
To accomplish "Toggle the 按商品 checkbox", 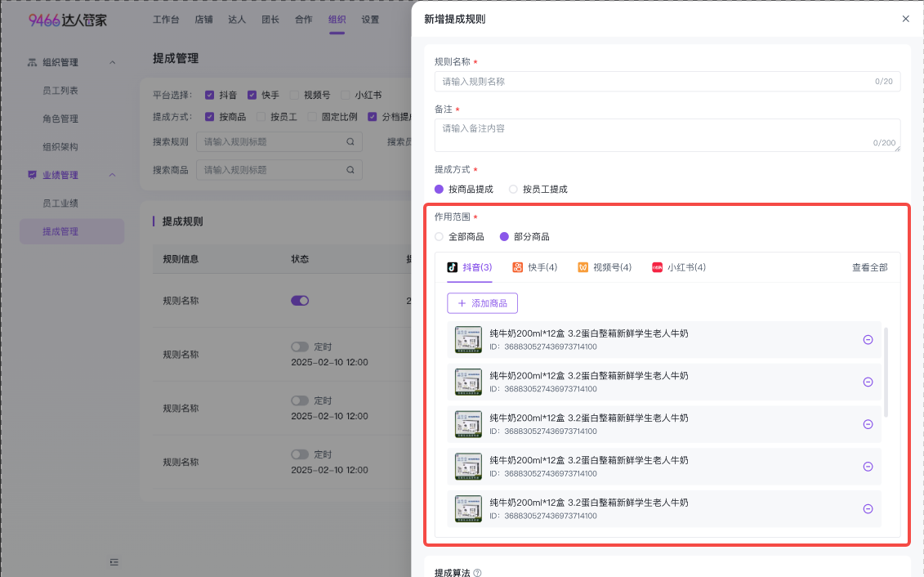I will pyautogui.click(x=209, y=117).
